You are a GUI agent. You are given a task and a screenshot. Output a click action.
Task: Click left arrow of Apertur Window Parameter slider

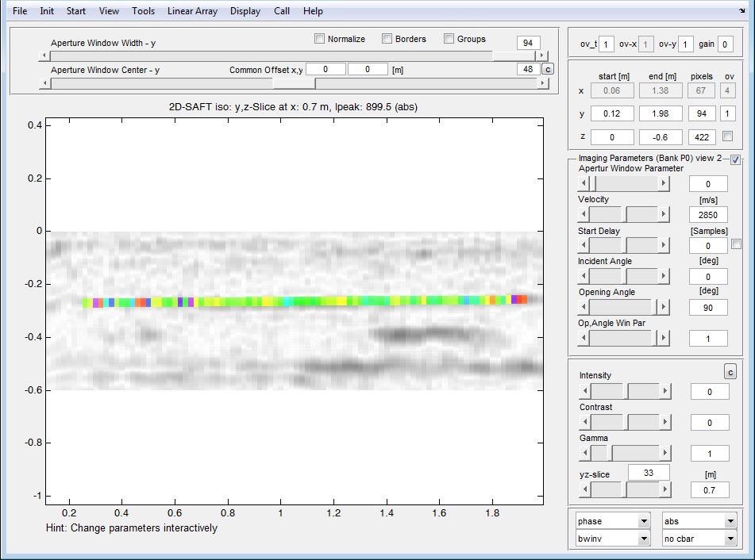tap(584, 183)
